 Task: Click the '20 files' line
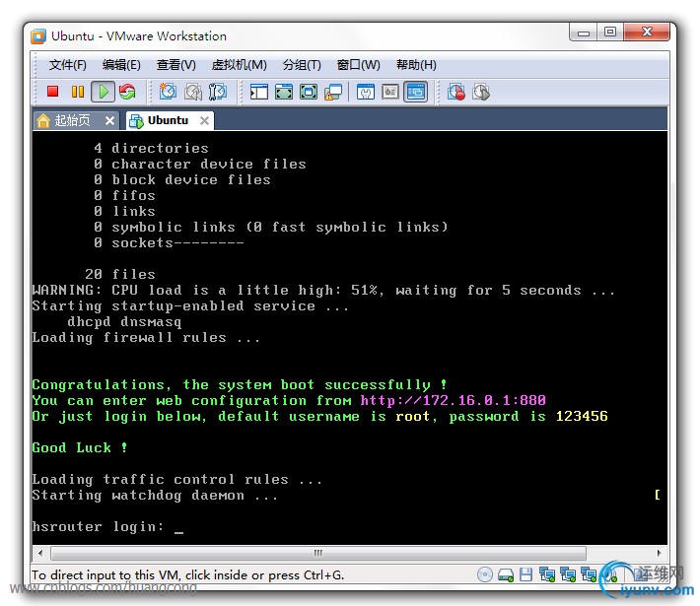[120, 274]
